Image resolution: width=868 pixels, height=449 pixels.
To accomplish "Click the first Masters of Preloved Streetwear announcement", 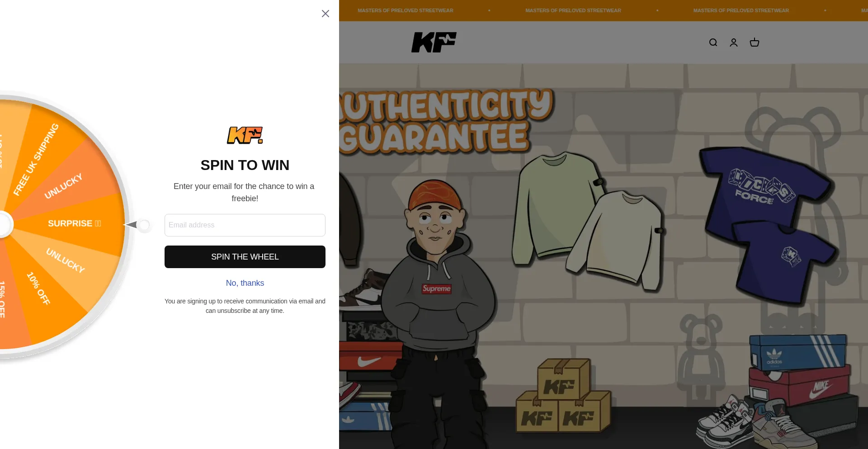I will [405, 10].
